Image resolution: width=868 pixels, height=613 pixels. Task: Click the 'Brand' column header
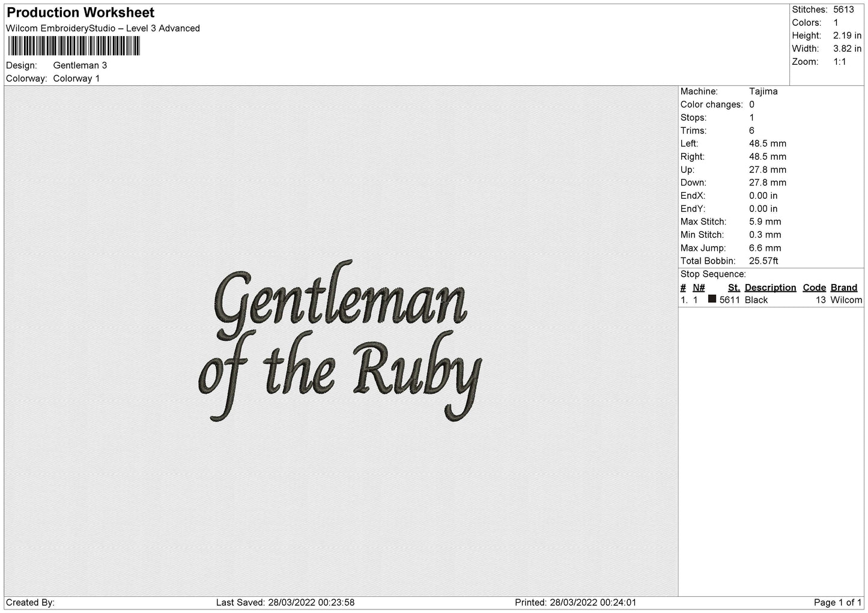843,288
